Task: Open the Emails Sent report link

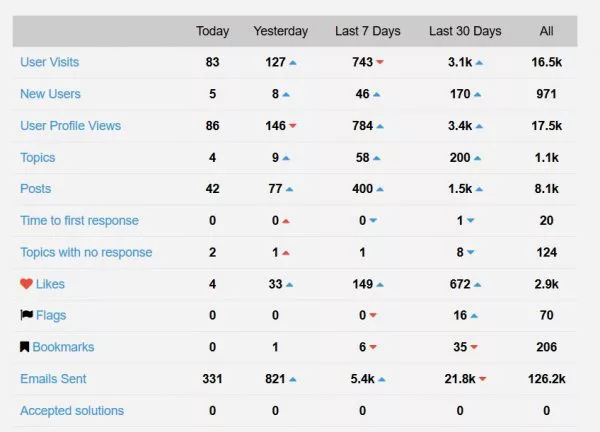Action: coord(53,378)
